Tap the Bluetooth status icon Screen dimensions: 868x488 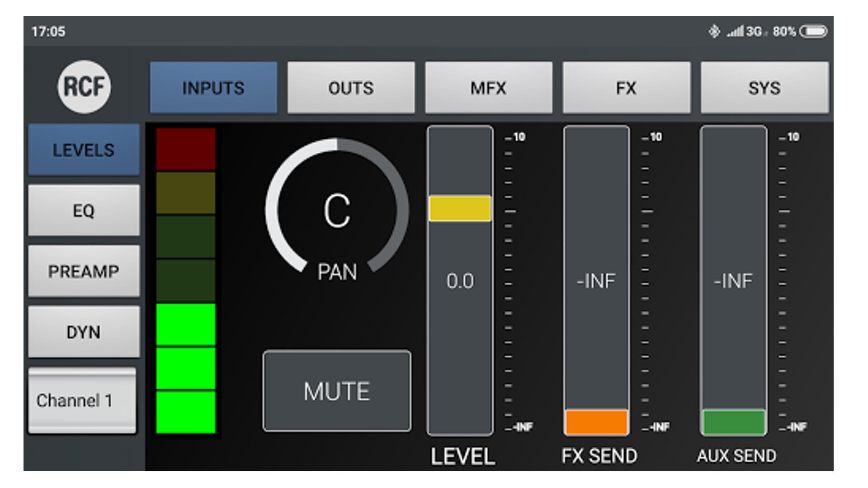click(x=714, y=31)
